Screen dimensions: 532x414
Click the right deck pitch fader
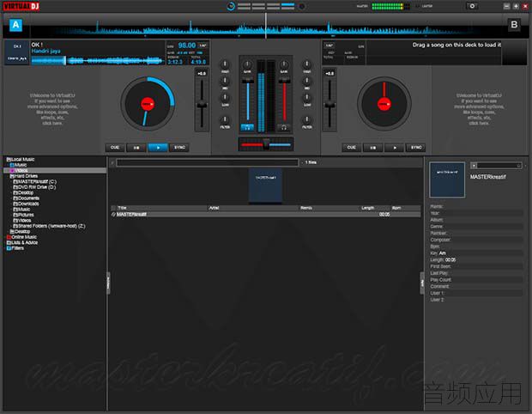[329, 106]
